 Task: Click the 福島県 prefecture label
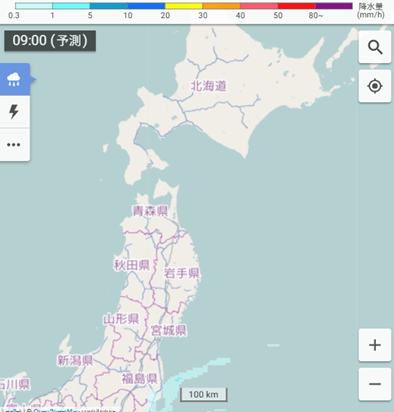[x=140, y=379]
